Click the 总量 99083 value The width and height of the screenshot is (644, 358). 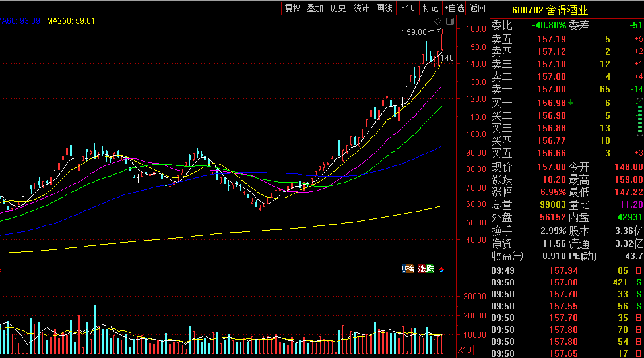coord(553,205)
